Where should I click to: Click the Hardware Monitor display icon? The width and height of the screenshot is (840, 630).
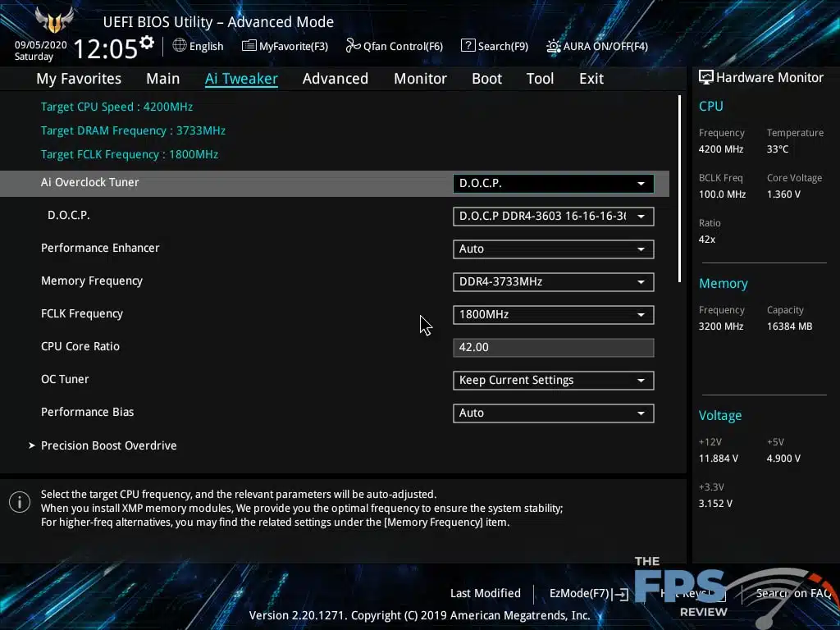click(x=705, y=77)
